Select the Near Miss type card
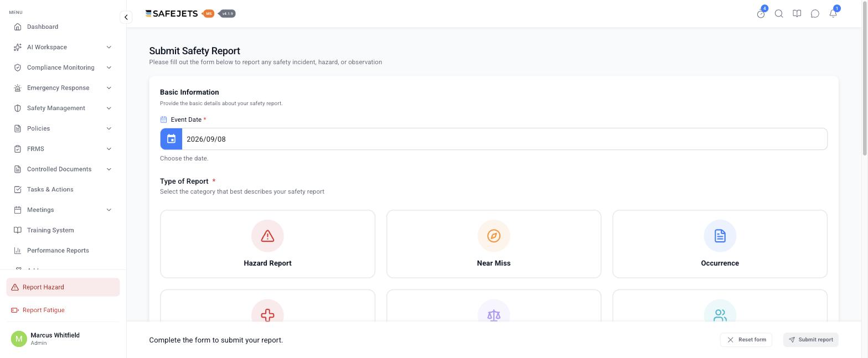 pos(494,244)
